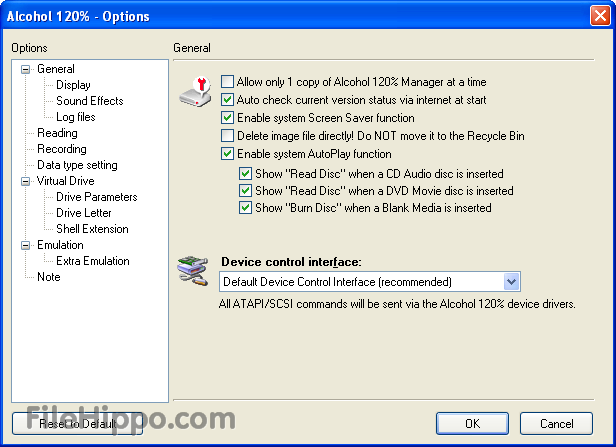The width and height of the screenshot is (616, 447).
Task: Check Delete image file directly option
Action: pyautogui.click(x=227, y=136)
